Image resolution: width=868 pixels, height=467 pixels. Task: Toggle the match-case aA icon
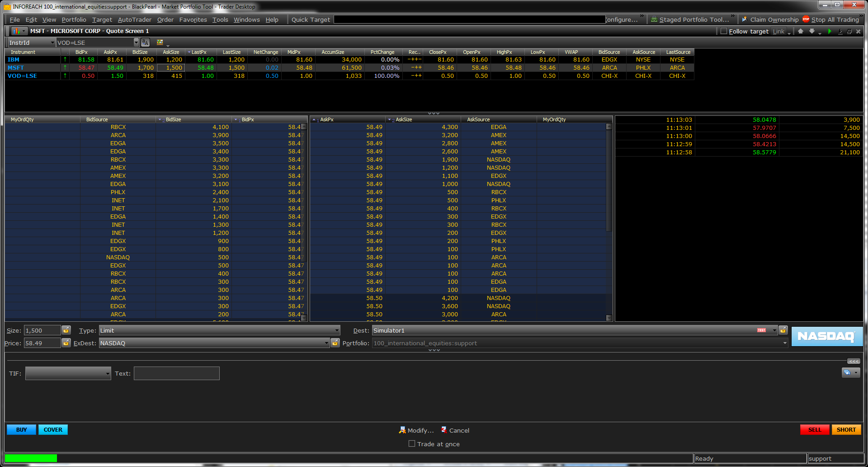(x=145, y=43)
